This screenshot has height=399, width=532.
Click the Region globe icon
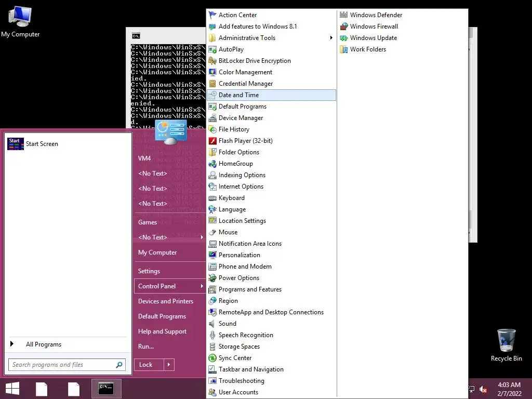pyautogui.click(x=212, y=301)
